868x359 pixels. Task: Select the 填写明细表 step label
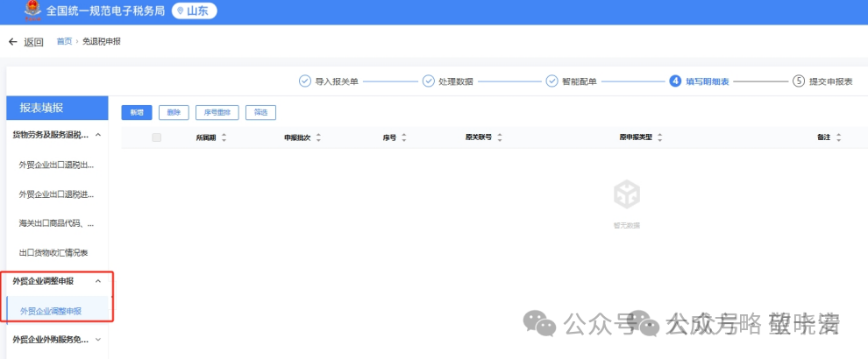point(708,81)
